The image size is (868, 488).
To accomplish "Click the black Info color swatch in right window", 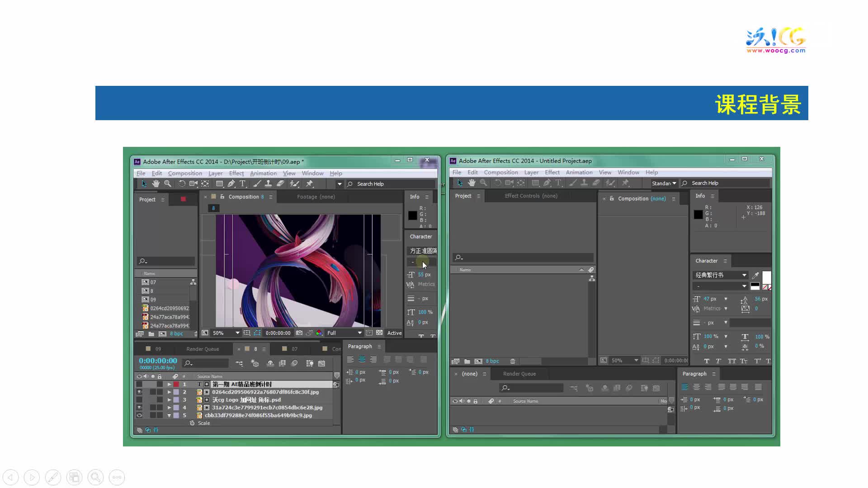I will point(698,215).
